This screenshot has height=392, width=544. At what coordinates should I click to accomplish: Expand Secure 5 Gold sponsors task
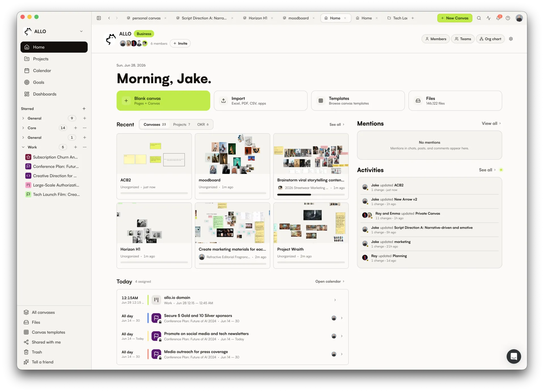coord(342,318)
